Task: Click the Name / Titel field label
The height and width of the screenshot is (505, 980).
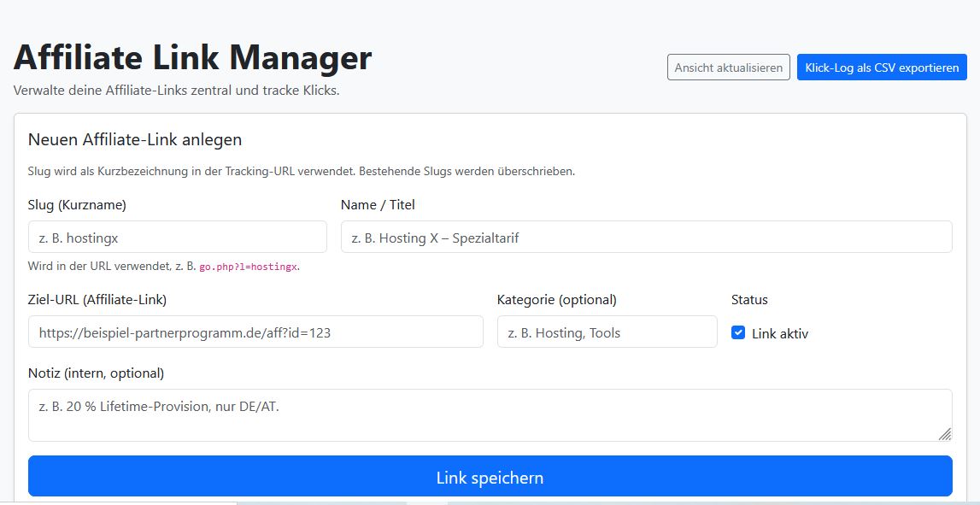Action: click(378, 205)
